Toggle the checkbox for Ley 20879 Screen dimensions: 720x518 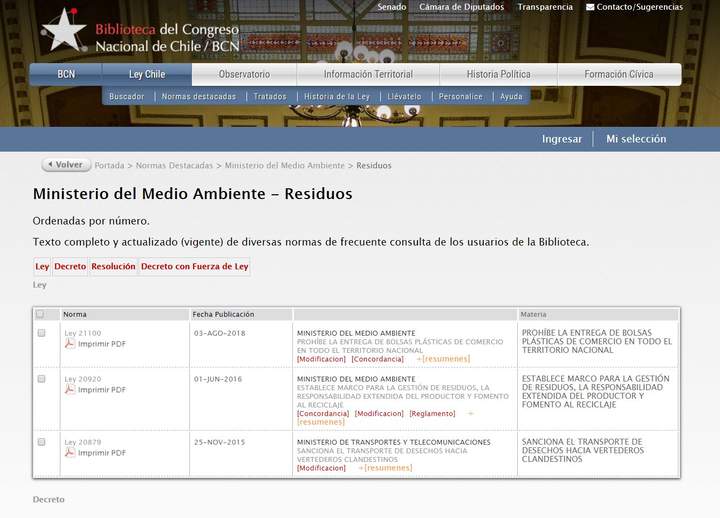42,442
